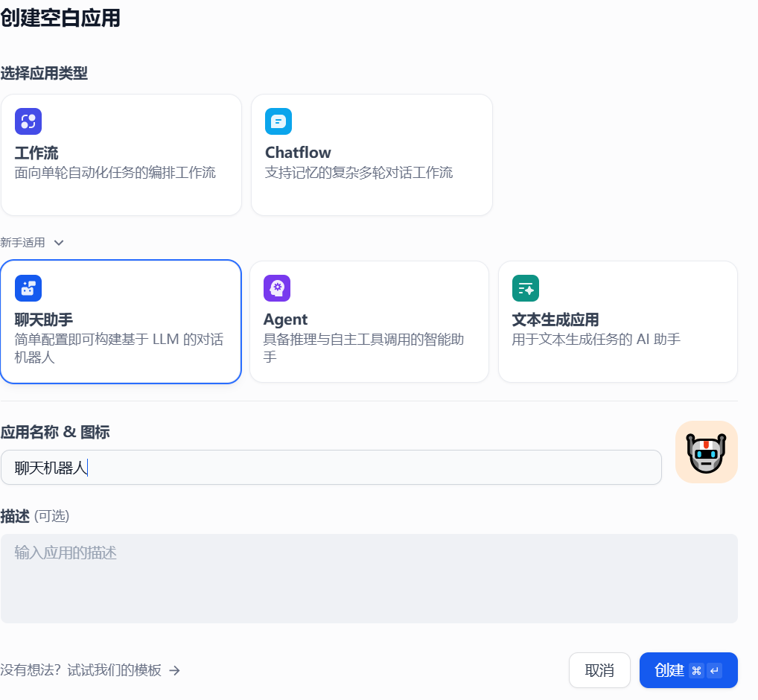Image resolution: width=758 pixels, height=700 pixels.
Task: Click the arrow icon beside the templates link
Action: pos(173,671)
